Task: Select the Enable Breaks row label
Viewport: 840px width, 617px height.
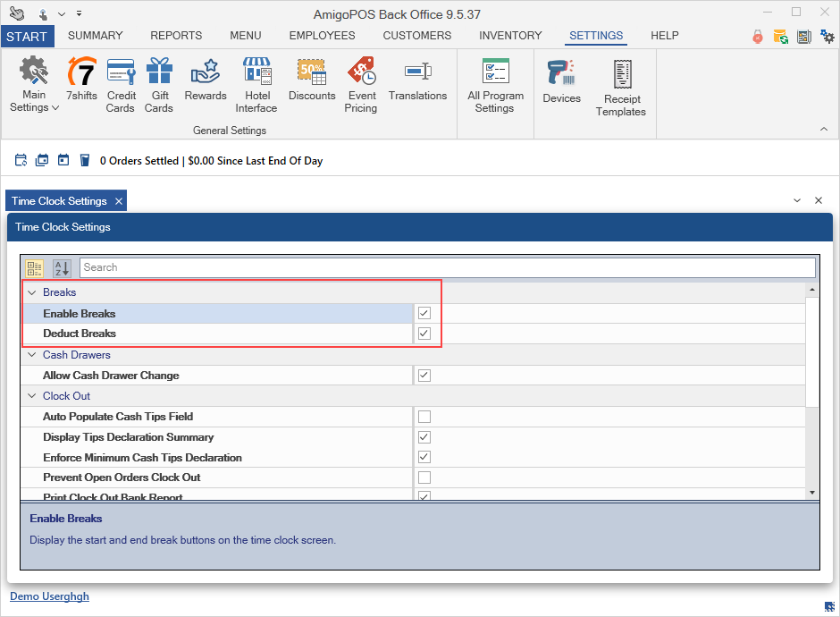Action: tap(80, 314)
